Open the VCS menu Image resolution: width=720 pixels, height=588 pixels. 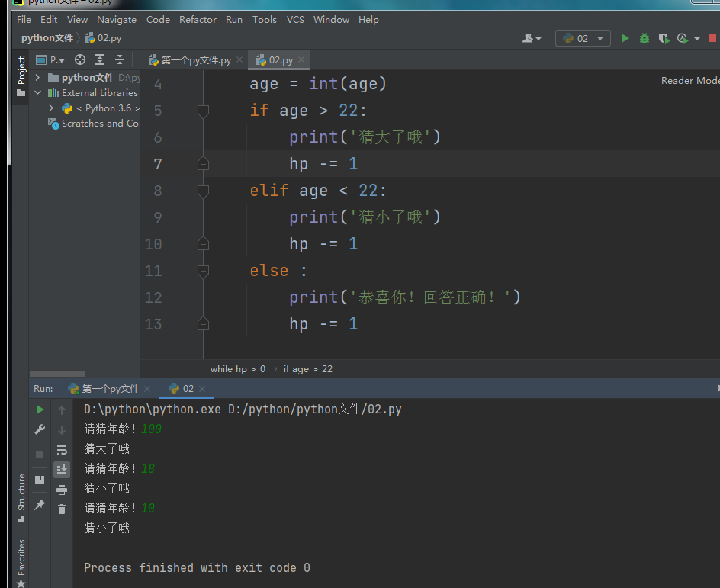(x=295, y=20)
